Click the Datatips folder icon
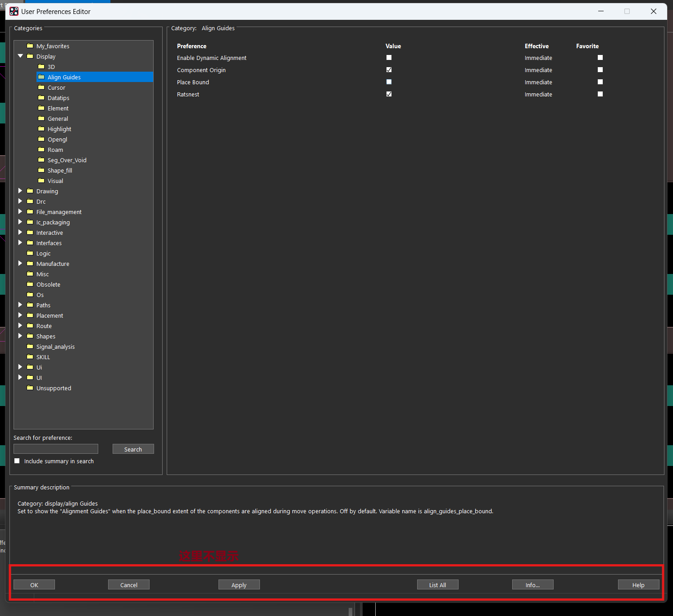Screen dimensions: 673x616 pyautogui.click(x=41, y=97)
